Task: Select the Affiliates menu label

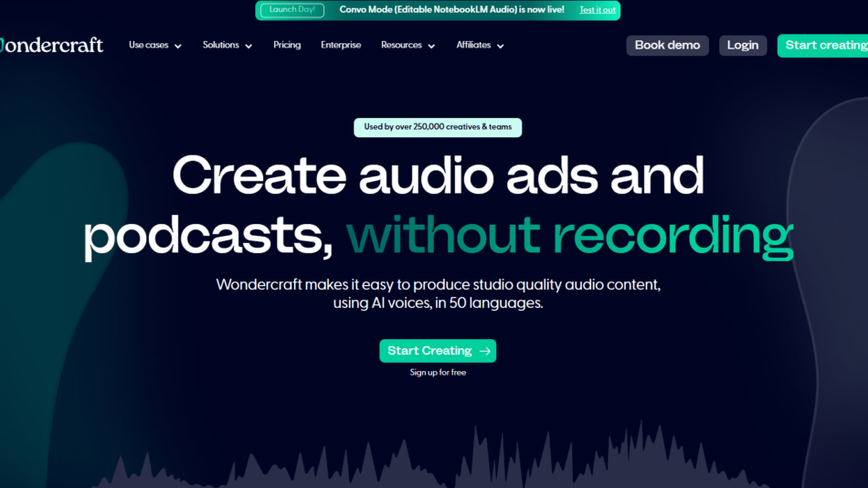Action: tap(473, 45)
